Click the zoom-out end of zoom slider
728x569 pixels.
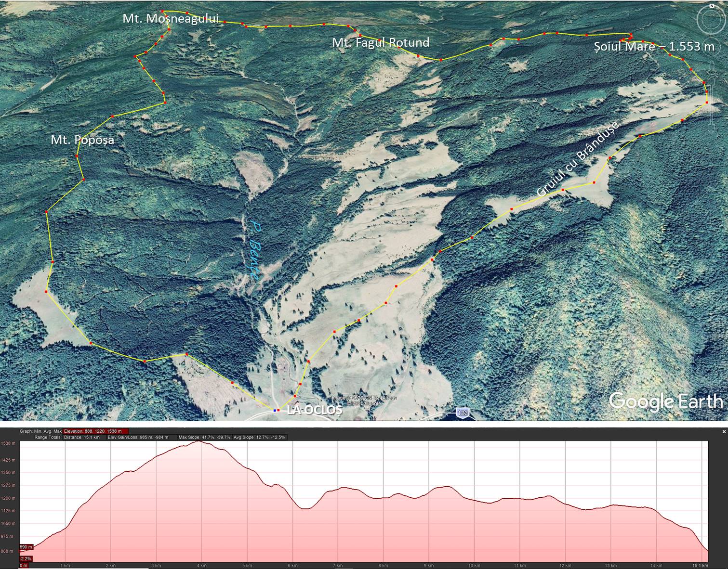coord(712,129)
